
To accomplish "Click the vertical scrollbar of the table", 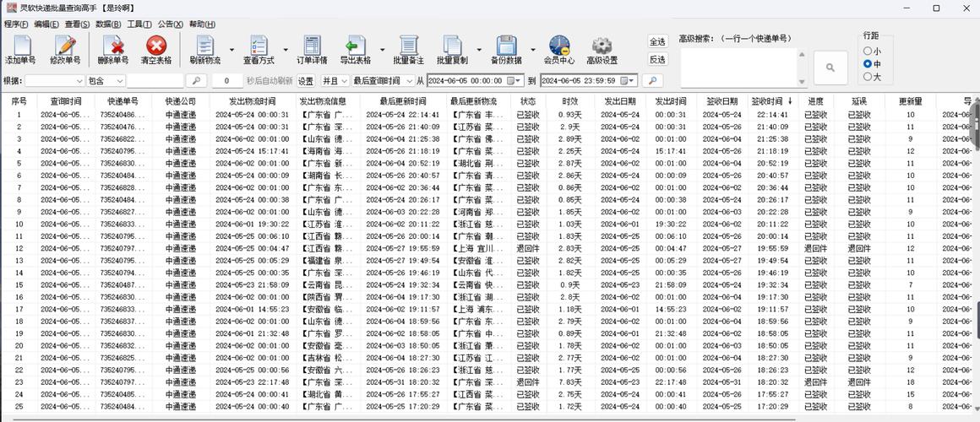I will [x=976, y=253].
